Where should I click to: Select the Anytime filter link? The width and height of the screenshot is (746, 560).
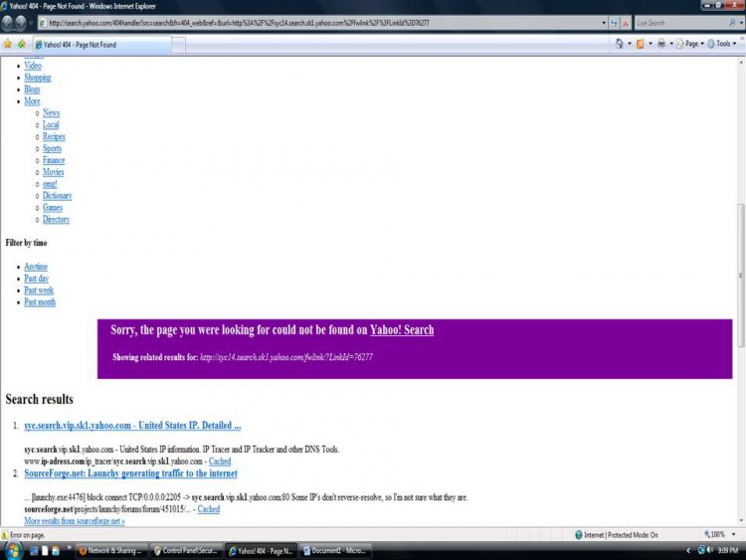(x=36, y=267)
